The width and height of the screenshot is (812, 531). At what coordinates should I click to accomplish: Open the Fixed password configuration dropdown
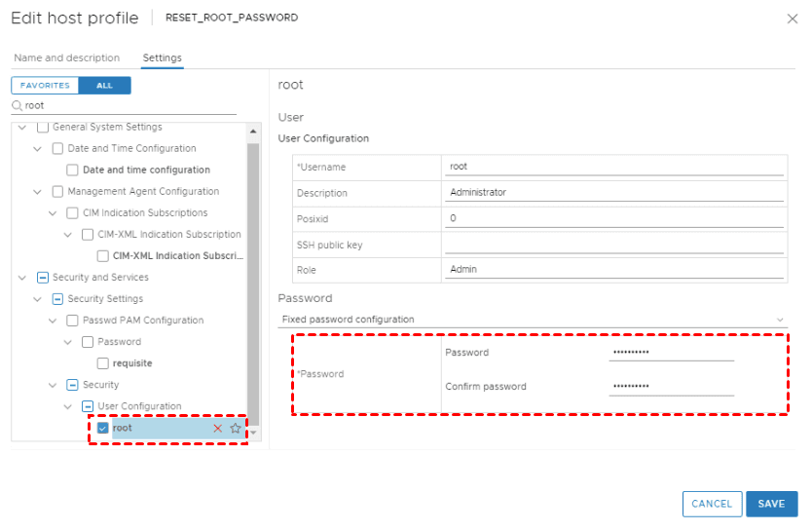coord(533,320)
